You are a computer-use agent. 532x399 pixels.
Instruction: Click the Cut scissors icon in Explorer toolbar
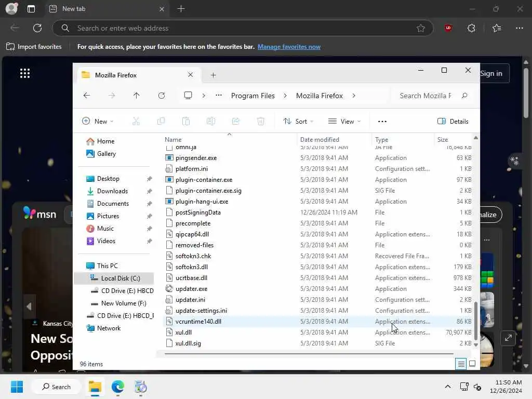(136, 121)
